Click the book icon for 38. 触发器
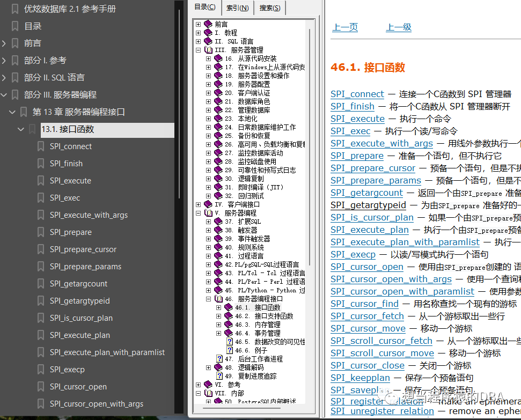The image size is (521, 420). tap(218, 230)
